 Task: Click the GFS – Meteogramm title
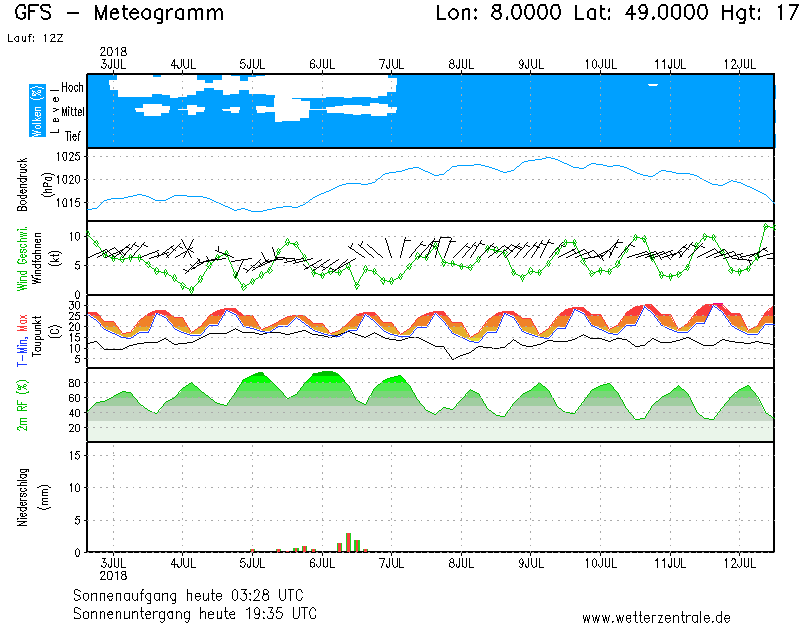tap(120, 14)
